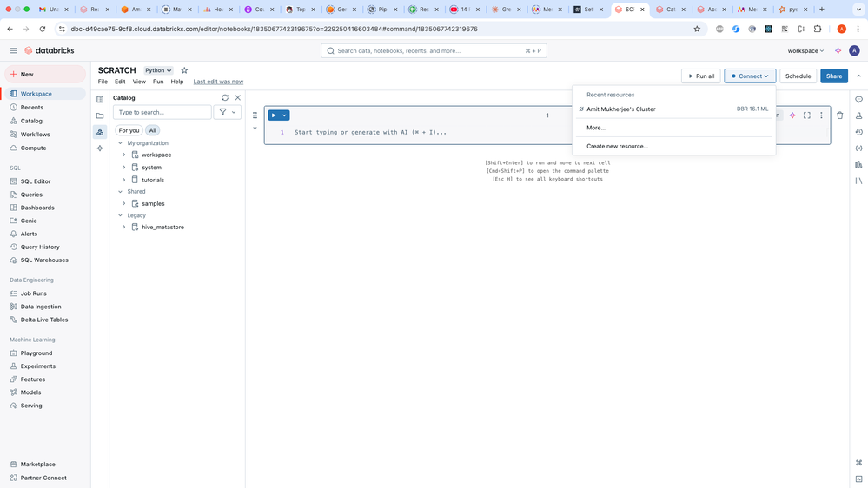Collapse the 'My organization' section
The height and width of the screenshot is (488, 868).
121,143
